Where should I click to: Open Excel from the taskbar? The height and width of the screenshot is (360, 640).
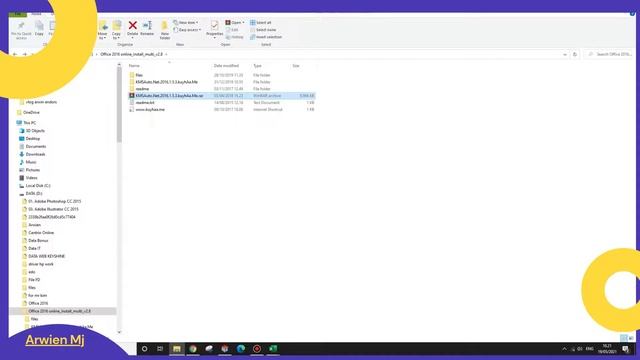click(x=273, y=349)
